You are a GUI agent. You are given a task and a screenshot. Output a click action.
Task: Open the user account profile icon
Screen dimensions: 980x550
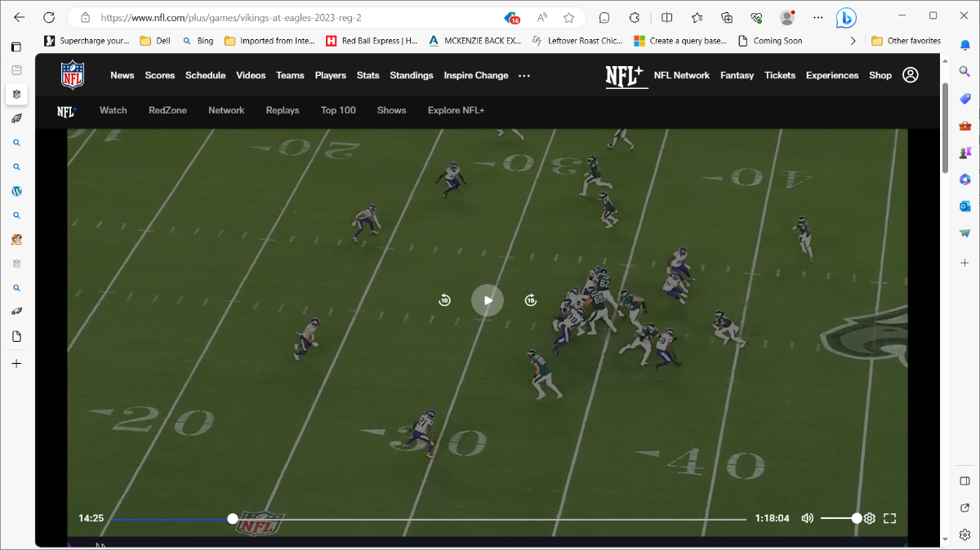tap(911, 75)
